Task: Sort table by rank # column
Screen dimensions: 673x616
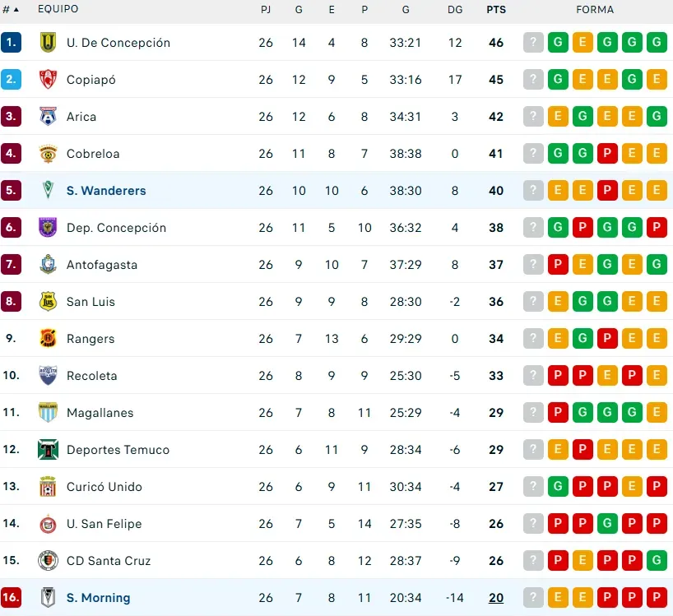Action: 11,9
